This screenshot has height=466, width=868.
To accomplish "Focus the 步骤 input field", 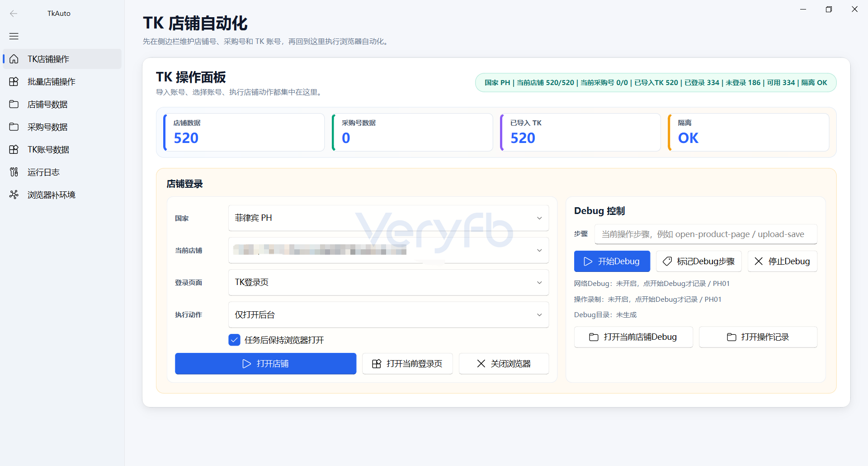I will (706, 234).
